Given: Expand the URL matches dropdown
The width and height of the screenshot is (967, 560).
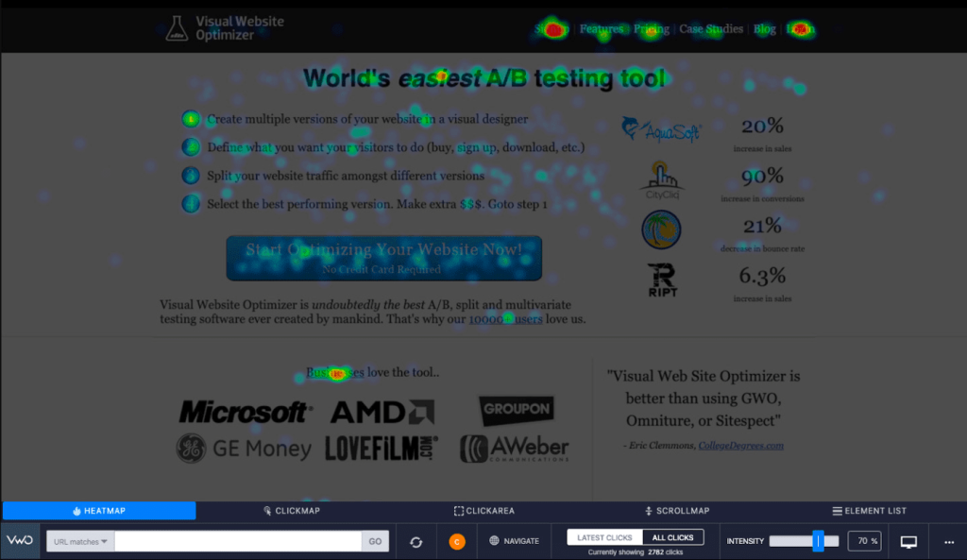Looking at the screenshot, I should (x=80, y=541).
